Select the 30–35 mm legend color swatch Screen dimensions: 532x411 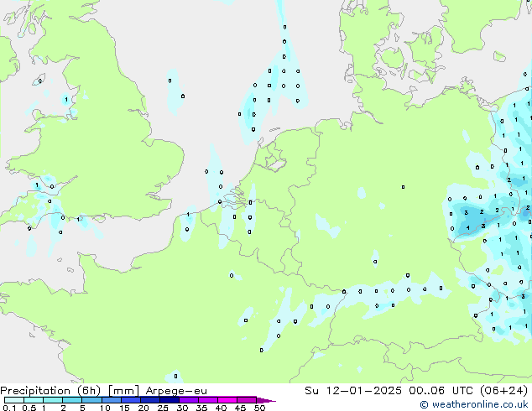tap(189, 400)
